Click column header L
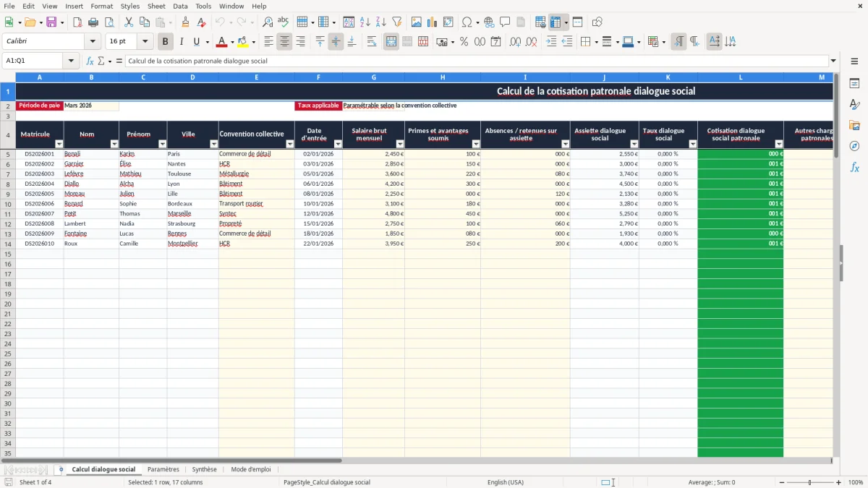This screenshot has width=868, height=488. click(741, 77)
